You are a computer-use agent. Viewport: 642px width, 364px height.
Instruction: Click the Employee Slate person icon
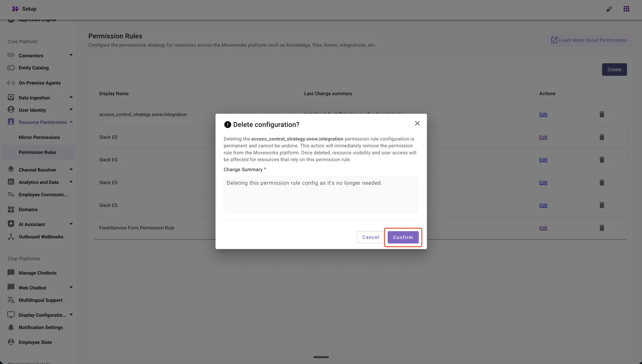click(11, 342)
